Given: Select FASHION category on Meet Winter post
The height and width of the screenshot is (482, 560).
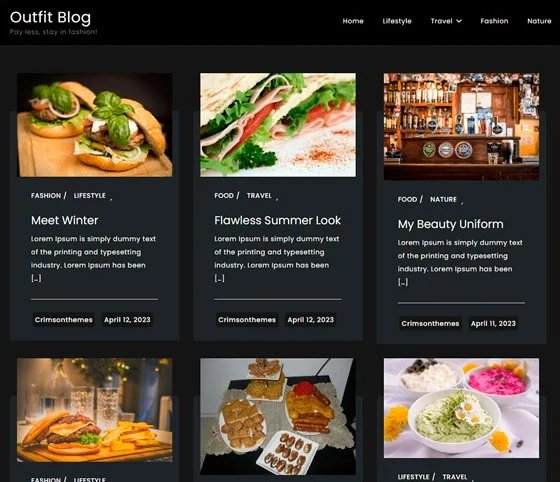Looking at the screenshot, I should pos(46,196).
